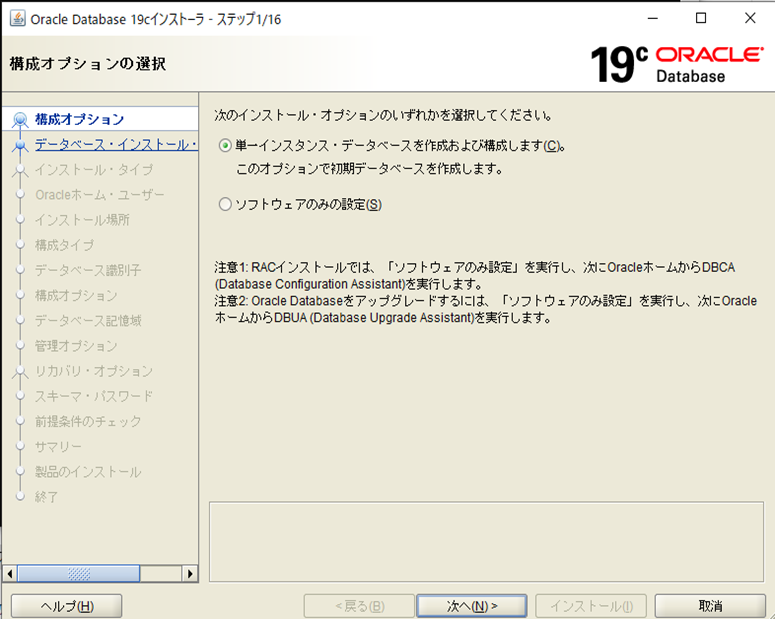775x619 pixels.
Task: Click the Java icon in title bar
Action: [x=17, y=18]
